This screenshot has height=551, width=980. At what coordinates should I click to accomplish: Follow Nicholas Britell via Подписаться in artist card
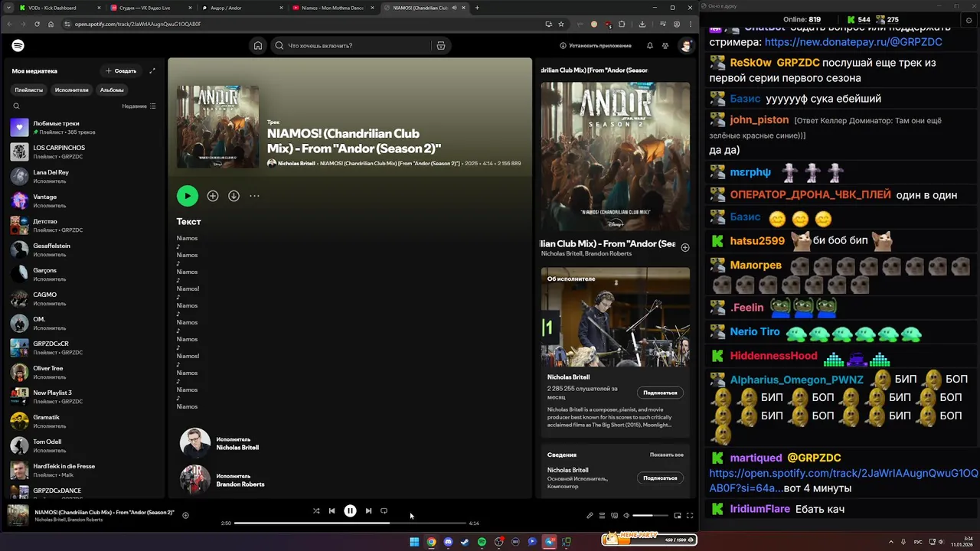point(660,393)
